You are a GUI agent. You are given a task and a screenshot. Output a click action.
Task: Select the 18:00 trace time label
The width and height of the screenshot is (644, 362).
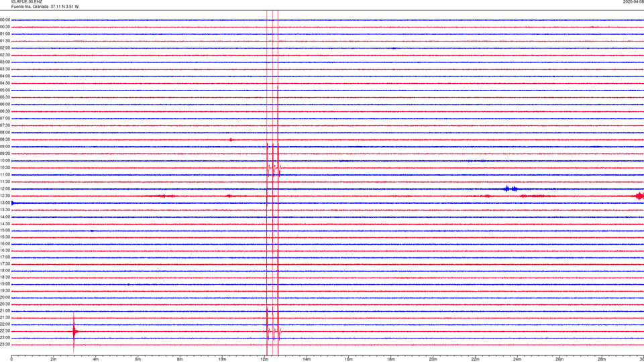(x=5, y=271)
